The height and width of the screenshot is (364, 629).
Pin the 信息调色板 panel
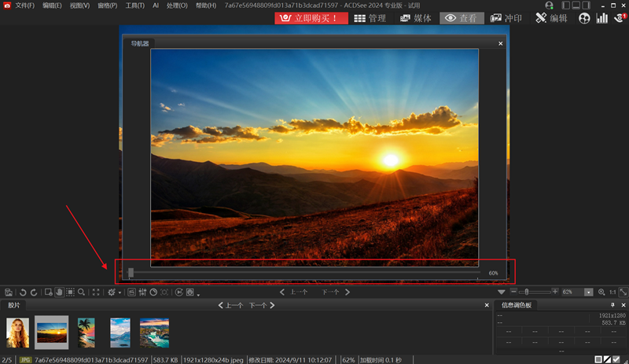[x=612, y=305]
